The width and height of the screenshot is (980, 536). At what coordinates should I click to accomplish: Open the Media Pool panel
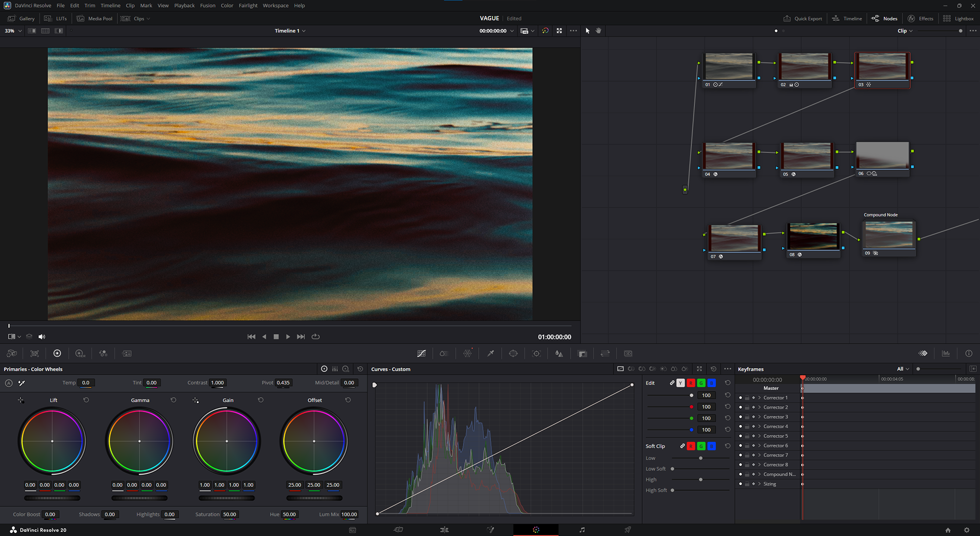95,18
